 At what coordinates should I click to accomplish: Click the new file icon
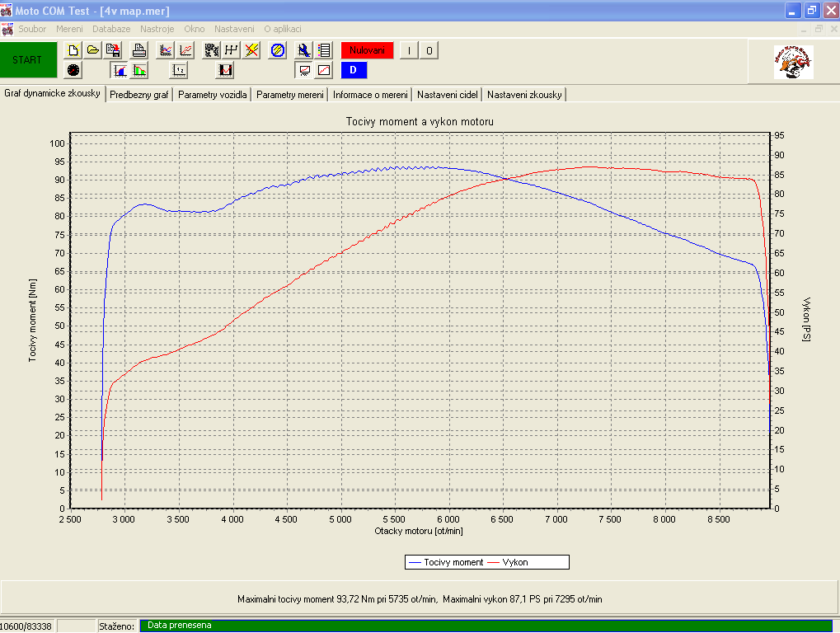tap(74, 49)
